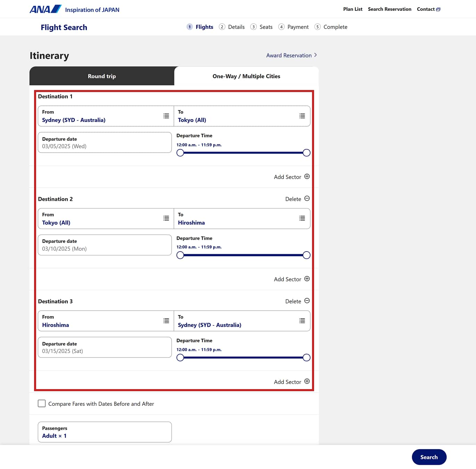Image resolution: width=476 pixels, height=469 pixels.
Task: Click plus icon to add sector after Destination 3
Action: (307, 381)
